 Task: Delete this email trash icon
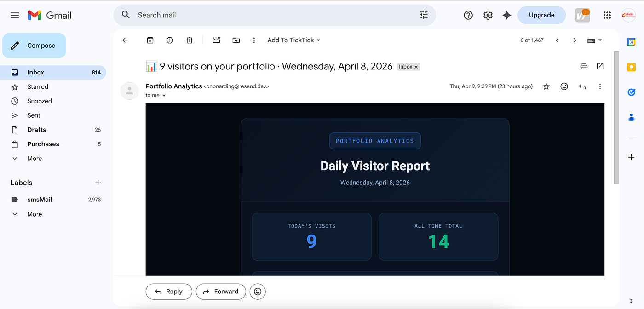coord(190,40)
